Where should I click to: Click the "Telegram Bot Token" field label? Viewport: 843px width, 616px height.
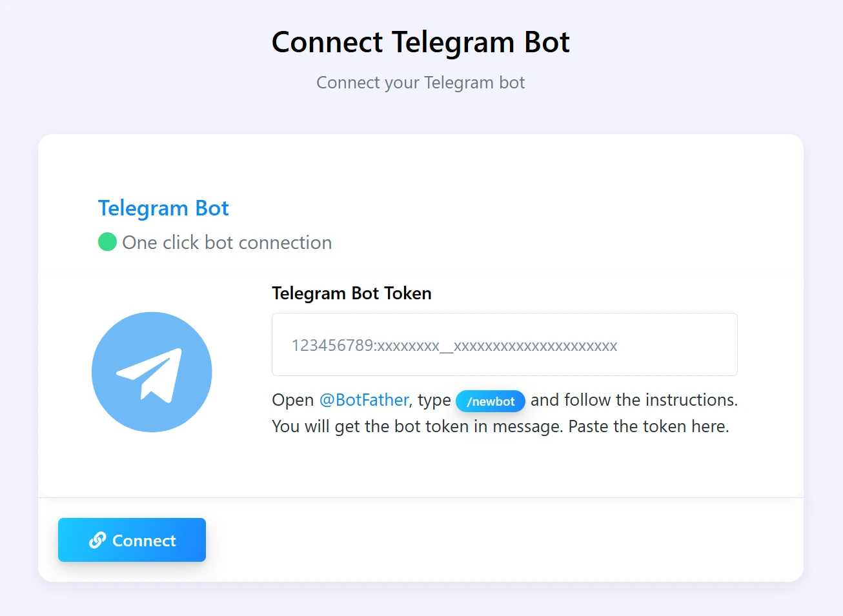click(351, 293)
